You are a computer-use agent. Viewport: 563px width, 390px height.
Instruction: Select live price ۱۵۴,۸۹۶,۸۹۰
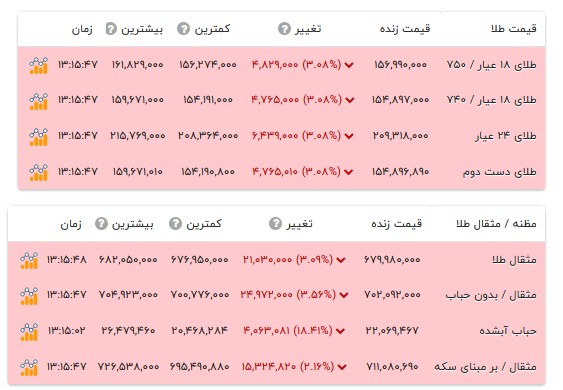400,172
